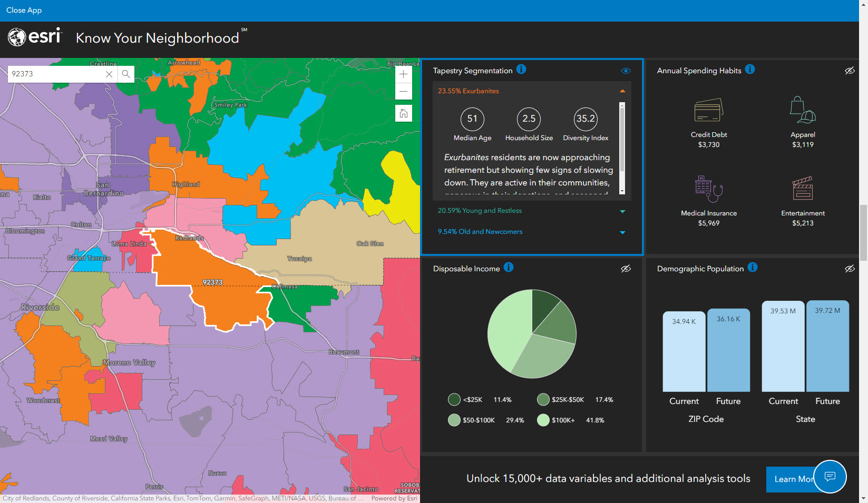Show the Annual Spending Habits layer
This screenshot has width=868, height=503.
[850, 70]
